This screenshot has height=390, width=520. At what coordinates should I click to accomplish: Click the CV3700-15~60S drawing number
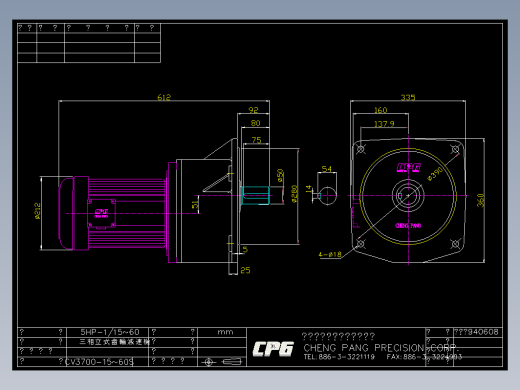coord(99,362)
